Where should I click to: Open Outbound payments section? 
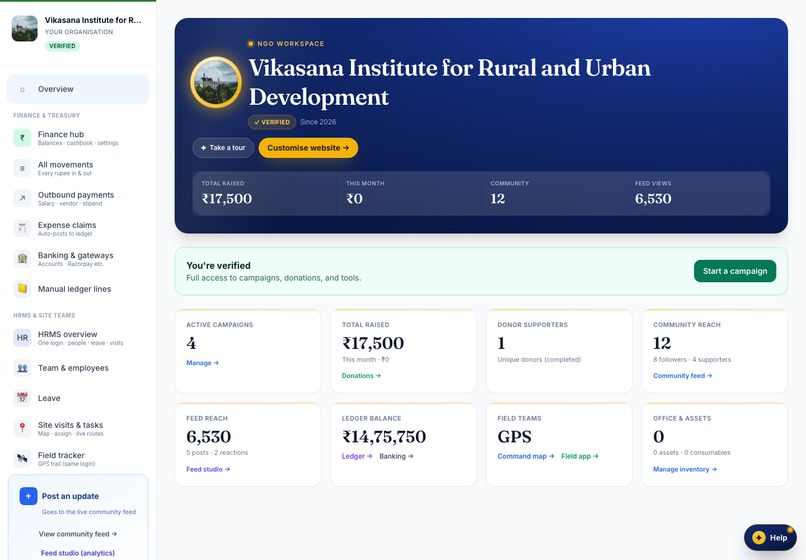tap(78, 198)
